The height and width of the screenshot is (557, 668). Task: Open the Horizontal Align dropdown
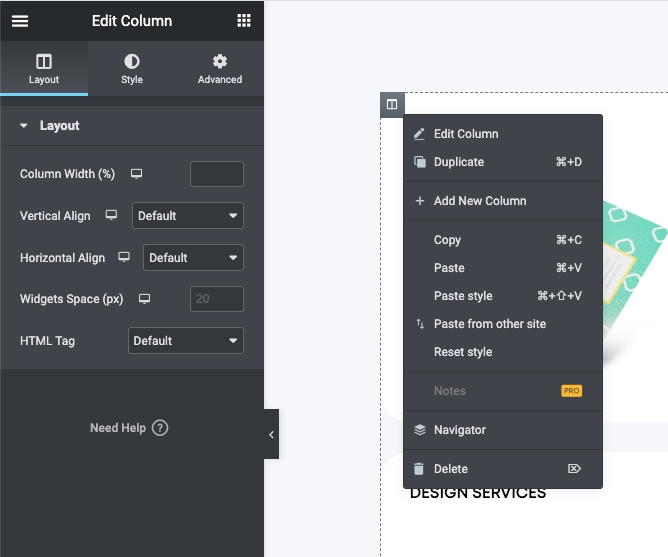(x=193, y=258)
